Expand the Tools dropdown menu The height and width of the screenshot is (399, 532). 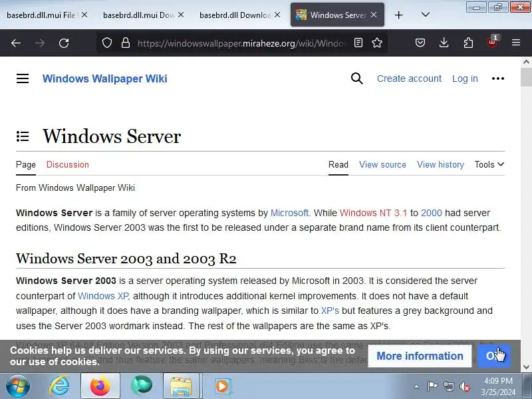[x=489, y=164]
